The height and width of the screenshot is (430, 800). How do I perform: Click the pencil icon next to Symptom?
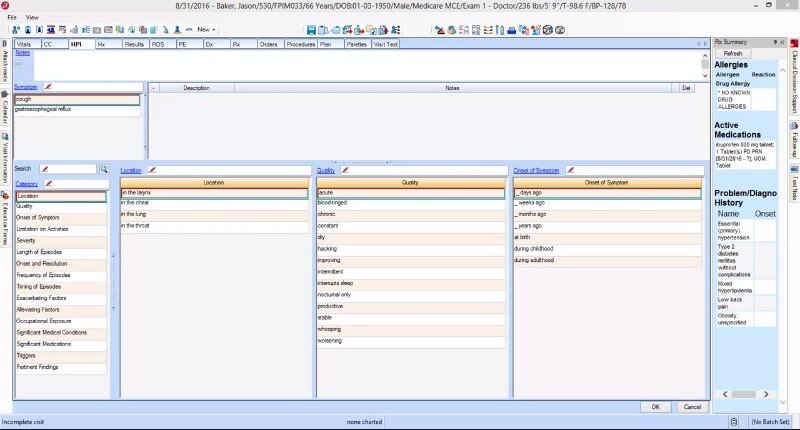coord(47,87)
